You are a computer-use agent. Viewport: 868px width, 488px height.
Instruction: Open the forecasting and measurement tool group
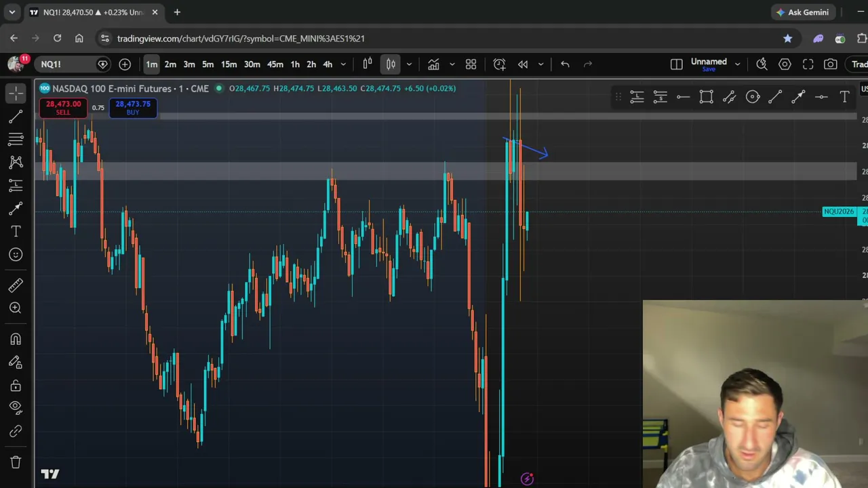point(16,185)
